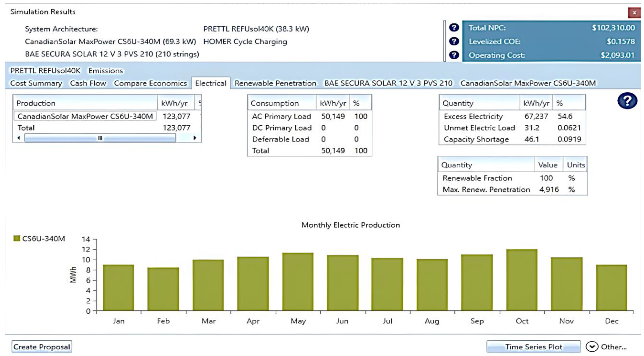Click help icon beside Levelized COE
This screenshot has width=644, height=356.
click(x=454, y=41)
